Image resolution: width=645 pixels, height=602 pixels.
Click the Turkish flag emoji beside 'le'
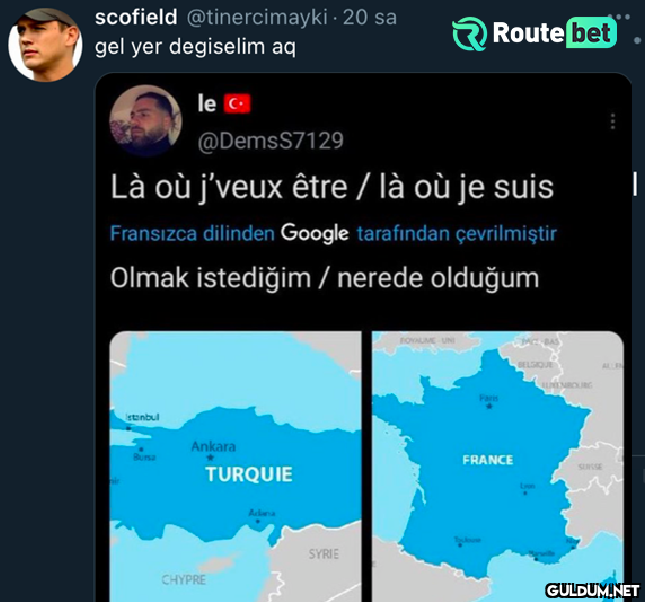237,104
